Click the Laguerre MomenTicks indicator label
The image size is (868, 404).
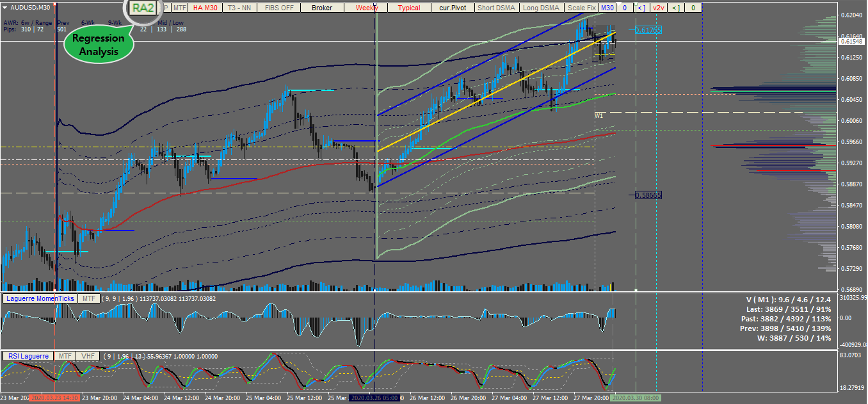[x=40, y=298]
